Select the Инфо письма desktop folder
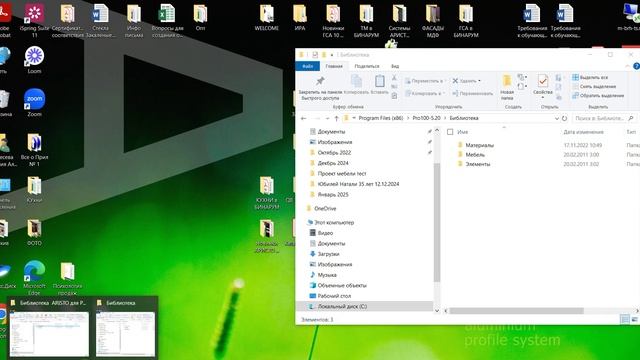The height and width of the screenshot is (360, 640). [x=134, y=20]
